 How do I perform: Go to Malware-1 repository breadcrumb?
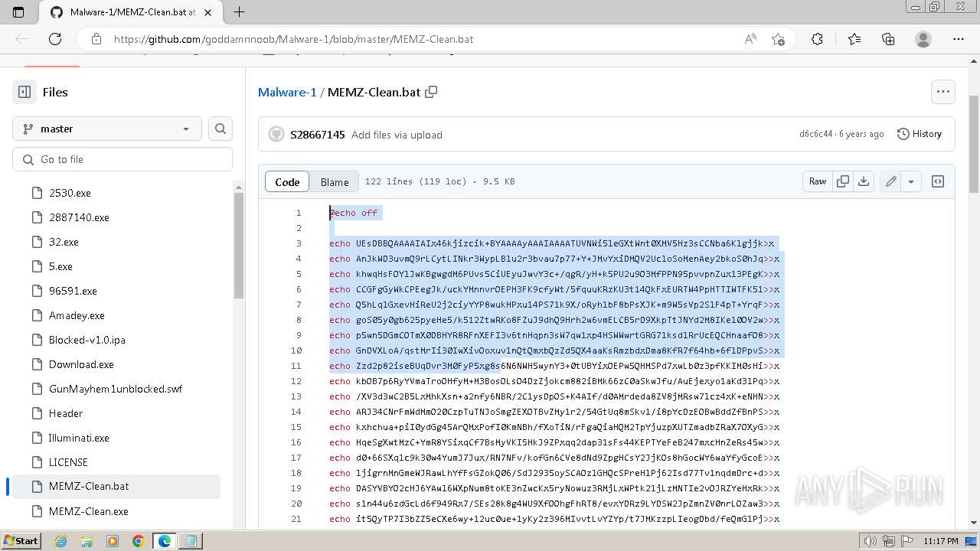pyautogui.click(x=287, y=92)
